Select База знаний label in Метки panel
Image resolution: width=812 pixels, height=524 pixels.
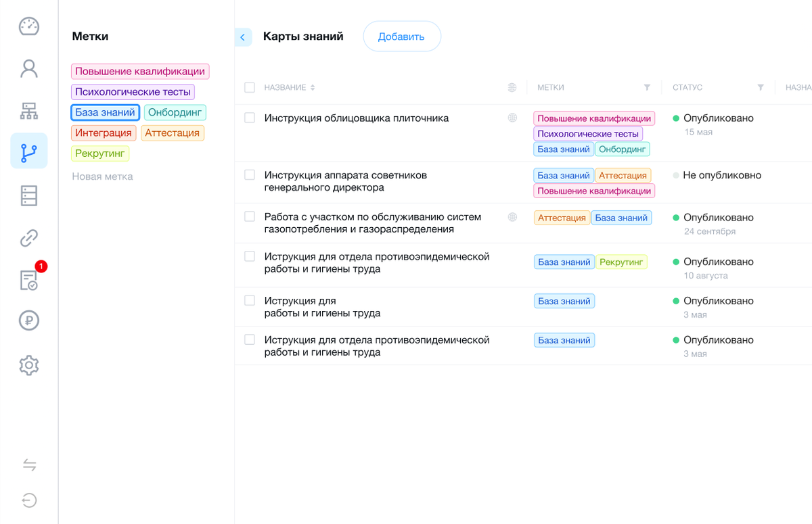click(105, 112)
